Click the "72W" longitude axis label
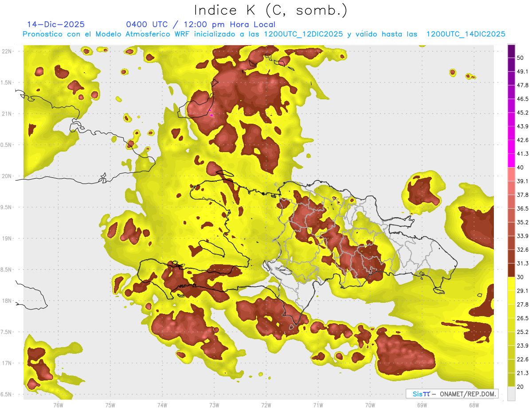This screenshot has width=532, height=411. 266,405
